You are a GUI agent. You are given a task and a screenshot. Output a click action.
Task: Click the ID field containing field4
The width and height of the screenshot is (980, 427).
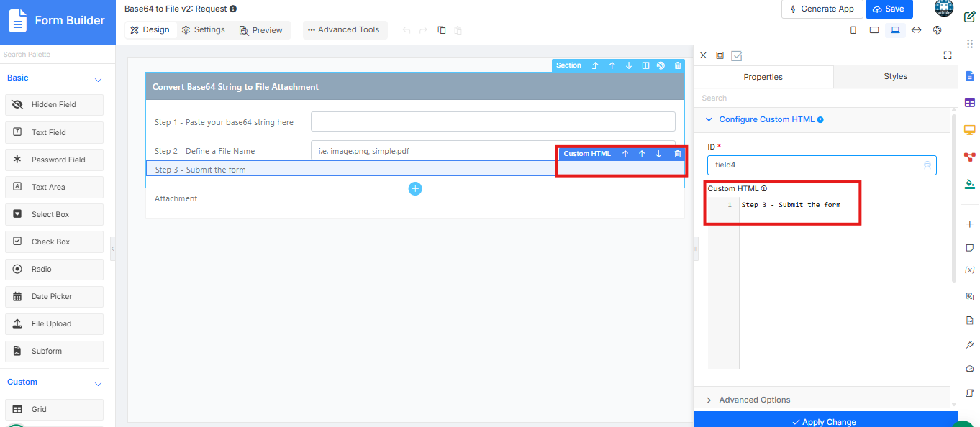[822, 165]
